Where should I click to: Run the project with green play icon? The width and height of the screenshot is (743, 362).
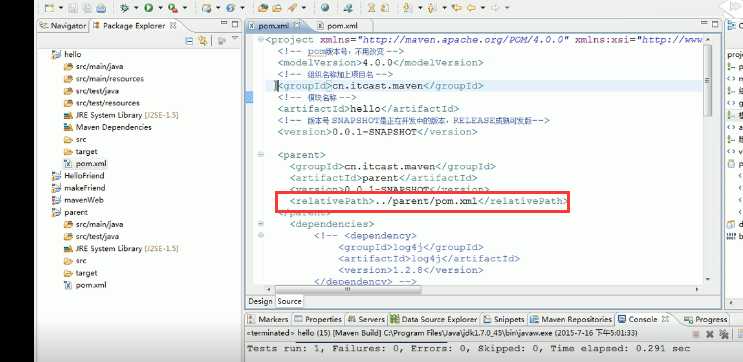click(x=148, y=8)
